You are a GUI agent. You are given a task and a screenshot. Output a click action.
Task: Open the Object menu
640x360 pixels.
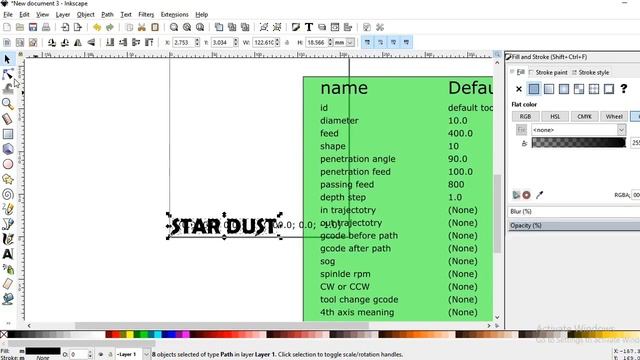coord(85,14)
